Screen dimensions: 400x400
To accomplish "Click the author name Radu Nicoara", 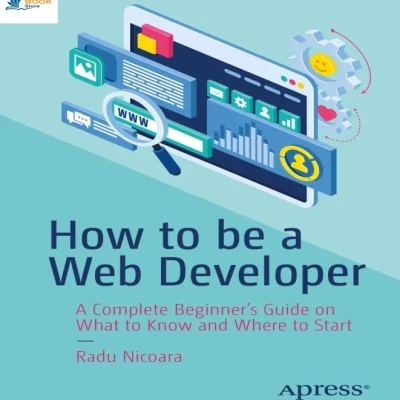I will (x=129, y=357).
